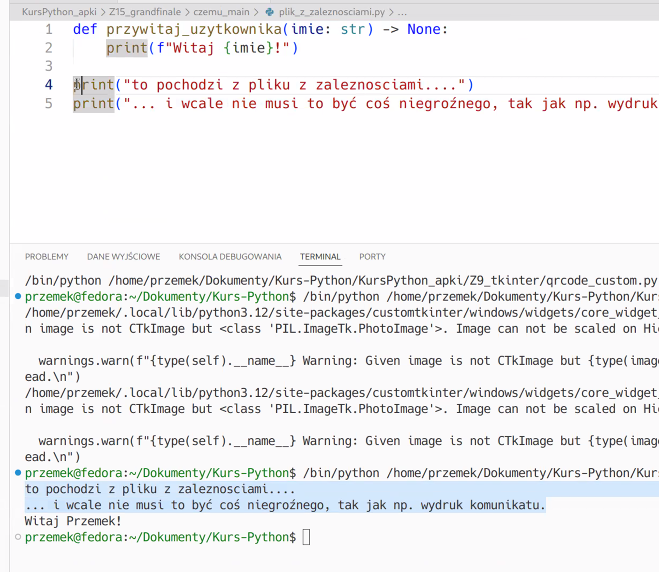The image size is (659, 572).
Task: Click the f"Witaj {imie}!" string
Action: pyautogui.click(x=223, y=48)
